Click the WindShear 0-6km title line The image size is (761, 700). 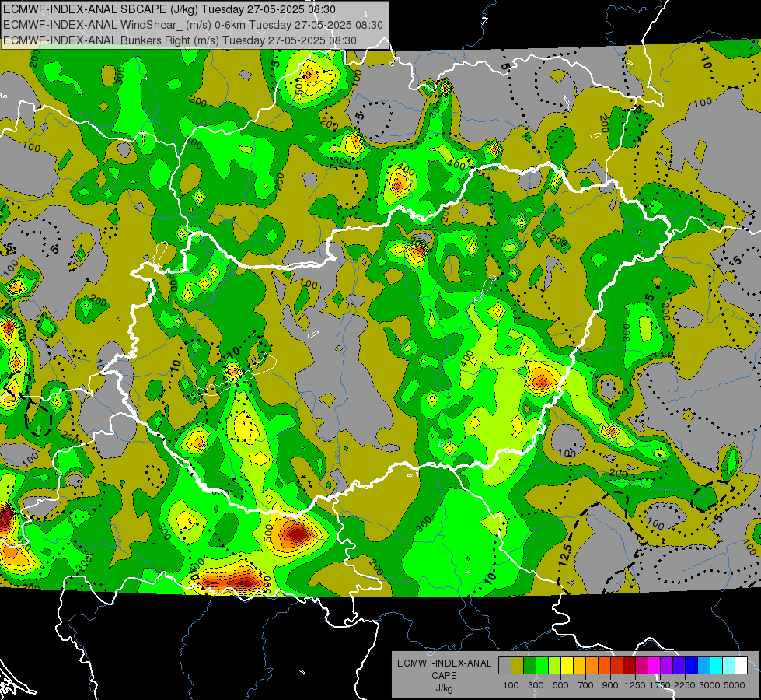[193, 25]
